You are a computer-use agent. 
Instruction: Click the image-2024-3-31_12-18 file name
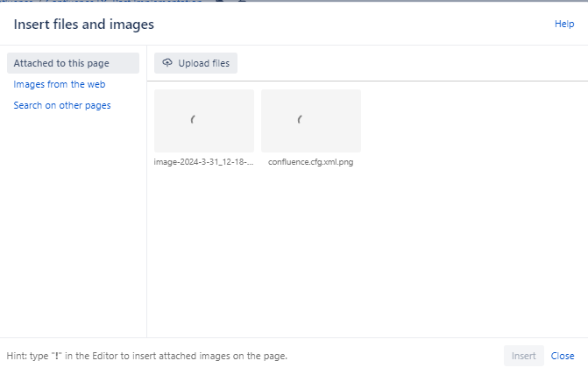(203, 162)
